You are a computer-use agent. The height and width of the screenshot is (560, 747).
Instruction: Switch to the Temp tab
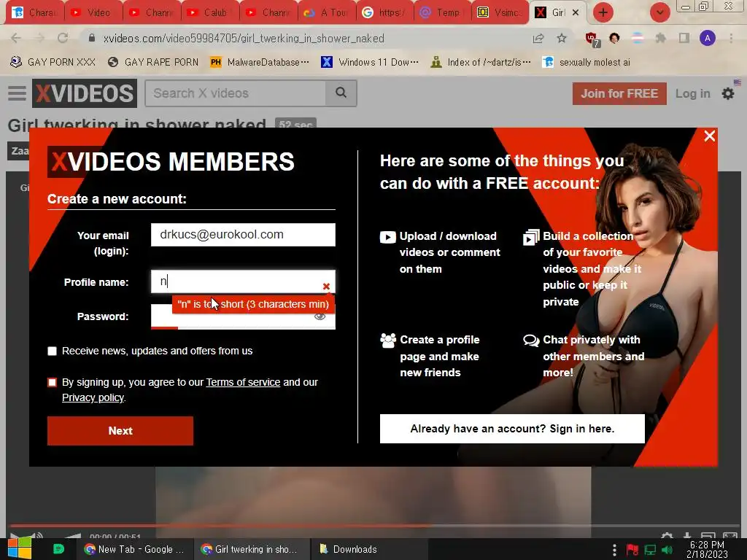click(x=443, y=13)
